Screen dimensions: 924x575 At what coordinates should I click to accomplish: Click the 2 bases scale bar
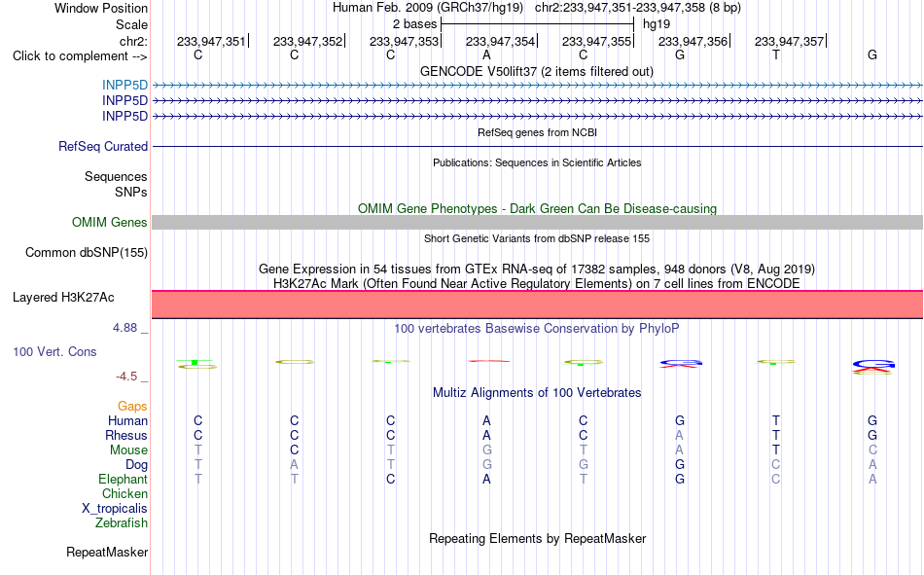tap(537, 24)
